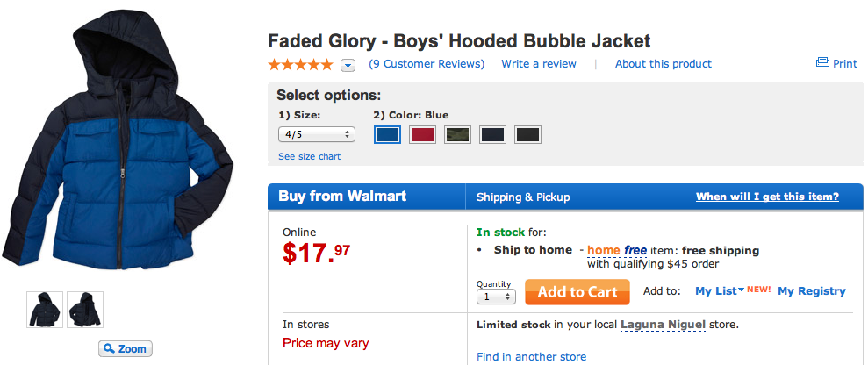
Task: Select the blue color swatch
Action: [387, 134]
